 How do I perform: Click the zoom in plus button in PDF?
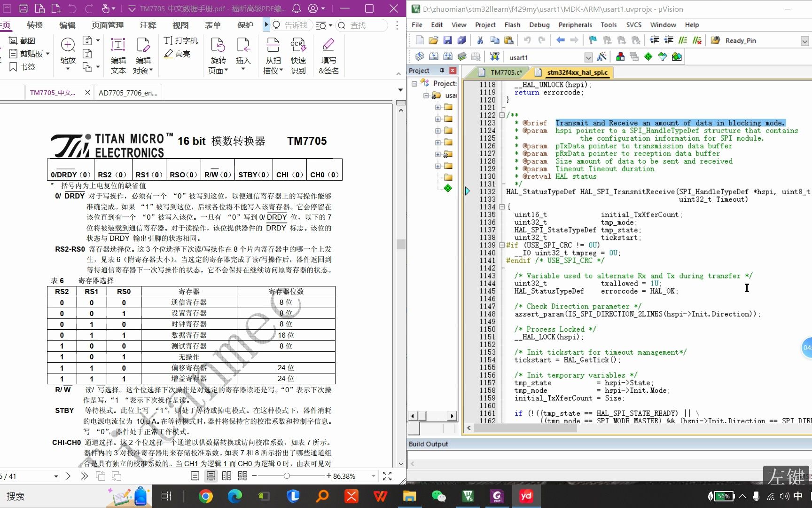tap(328, 476)
